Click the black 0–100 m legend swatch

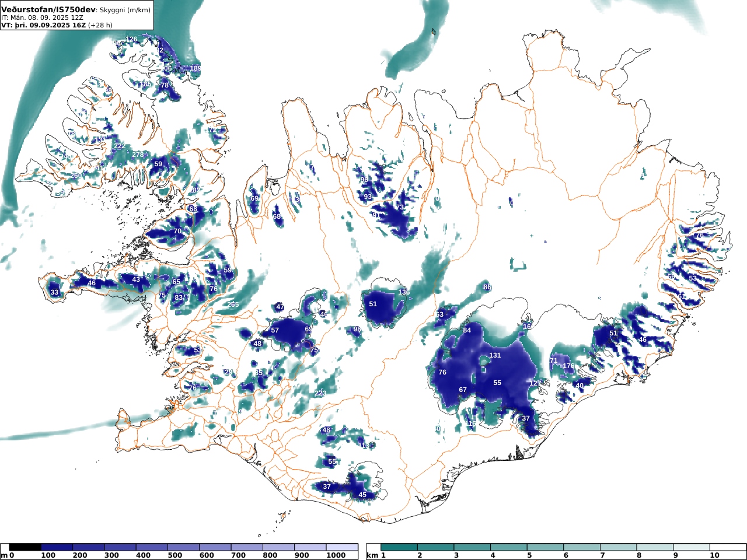tap(26, 547)
